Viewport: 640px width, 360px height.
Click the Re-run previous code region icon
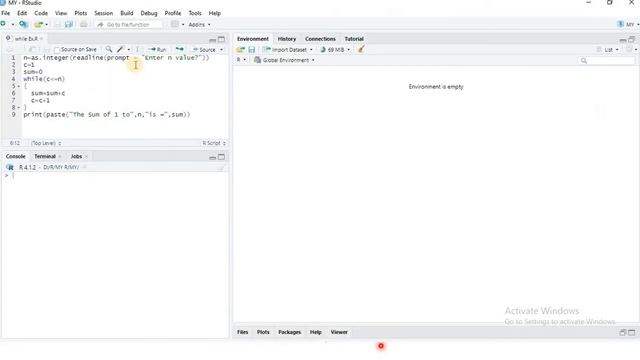pos(180,49)
